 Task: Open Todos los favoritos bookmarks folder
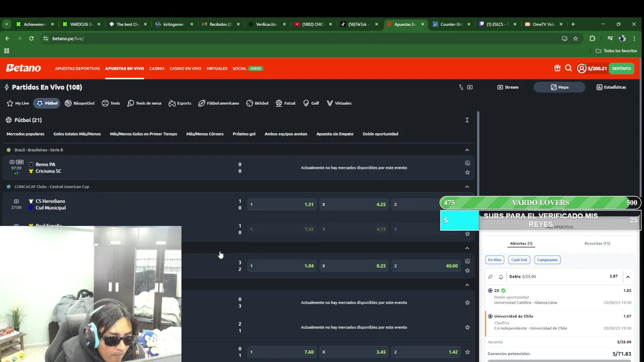[x=616, y=51]
